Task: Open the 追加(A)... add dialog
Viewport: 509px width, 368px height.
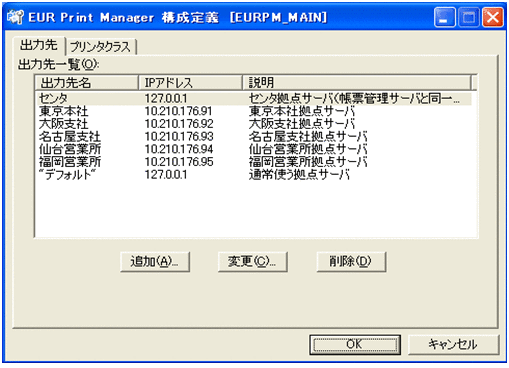Action: pos(155,262)
